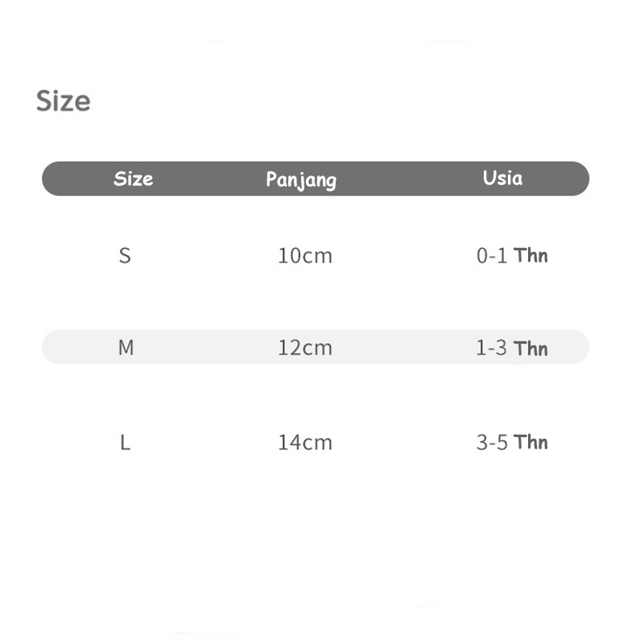
Task: Select the '3-5' age range number
Action: [491, 442]
